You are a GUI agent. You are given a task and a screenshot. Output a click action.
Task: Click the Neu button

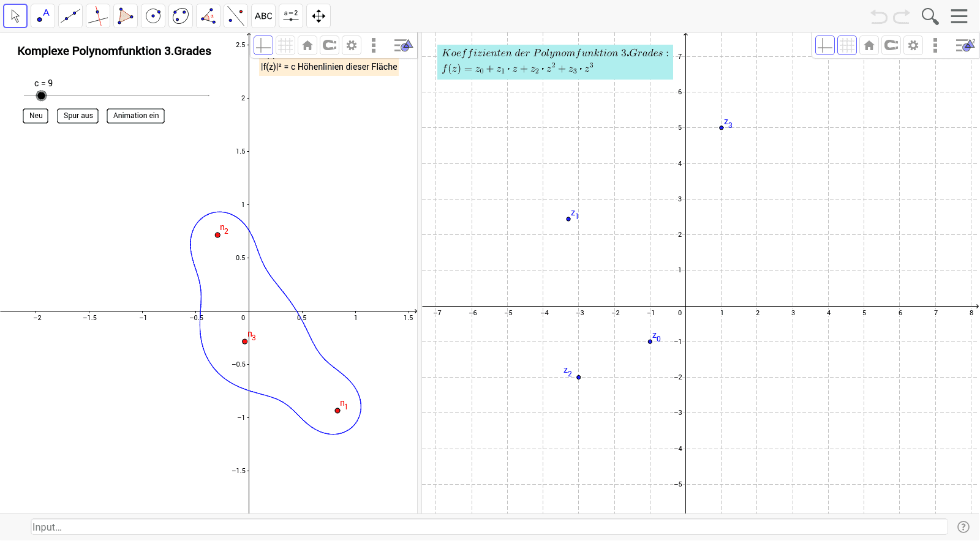(x=36, y=116)
